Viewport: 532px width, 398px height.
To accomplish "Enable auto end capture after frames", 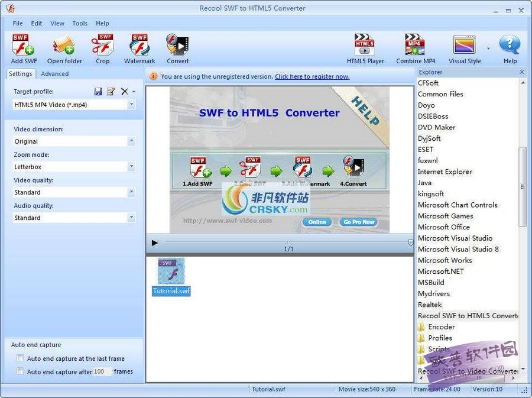I will (x=20, y=371).
